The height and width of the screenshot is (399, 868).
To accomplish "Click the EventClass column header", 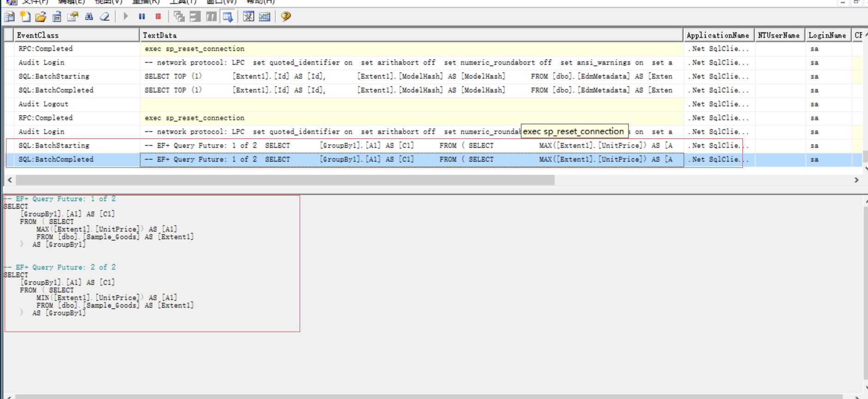I will (77, 35).
